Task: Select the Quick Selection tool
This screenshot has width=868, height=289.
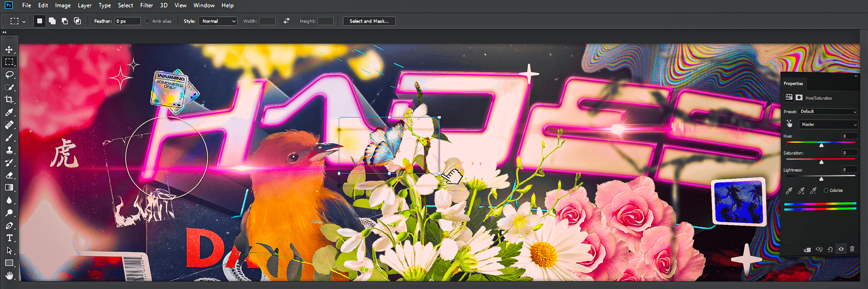Action: pos(9,87)
